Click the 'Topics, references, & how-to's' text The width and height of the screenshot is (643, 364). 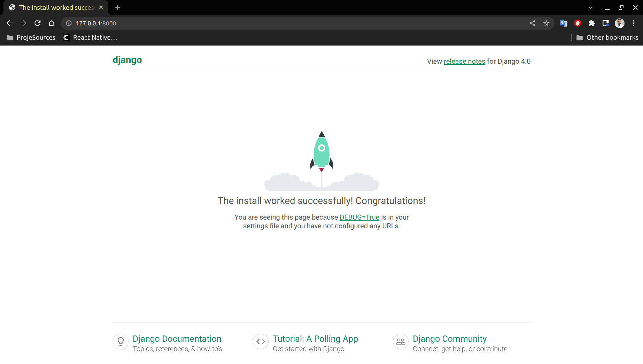coord(177,349)
